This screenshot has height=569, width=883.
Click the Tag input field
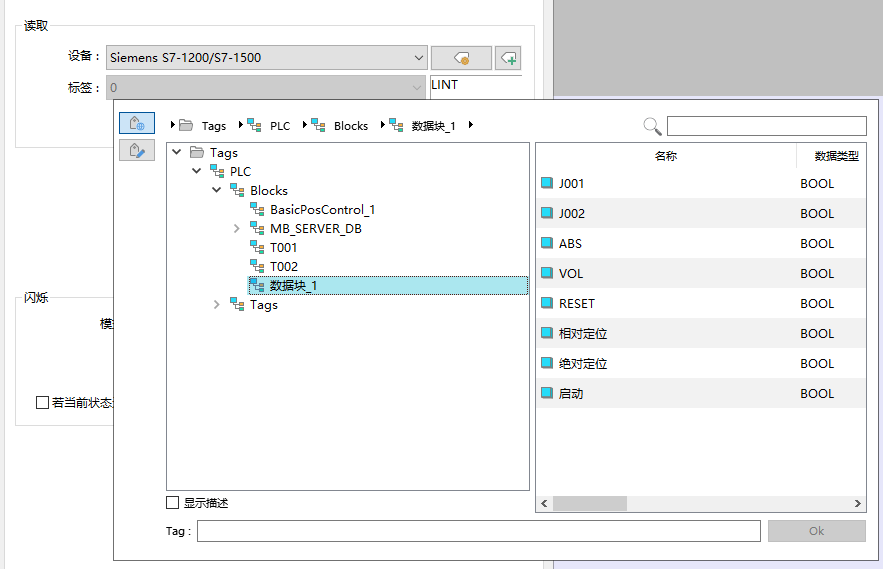(478, 531)
